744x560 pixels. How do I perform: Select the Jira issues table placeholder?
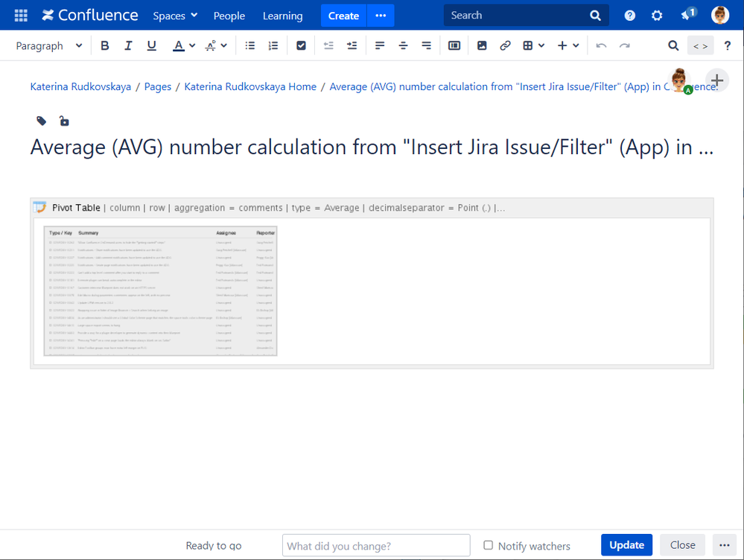(x=160, y=291)
